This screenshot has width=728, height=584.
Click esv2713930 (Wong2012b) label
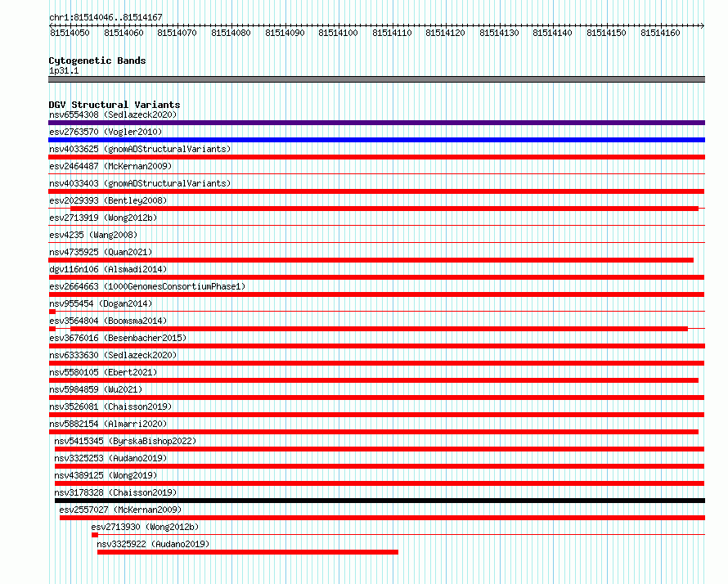[x=145, y=527]
